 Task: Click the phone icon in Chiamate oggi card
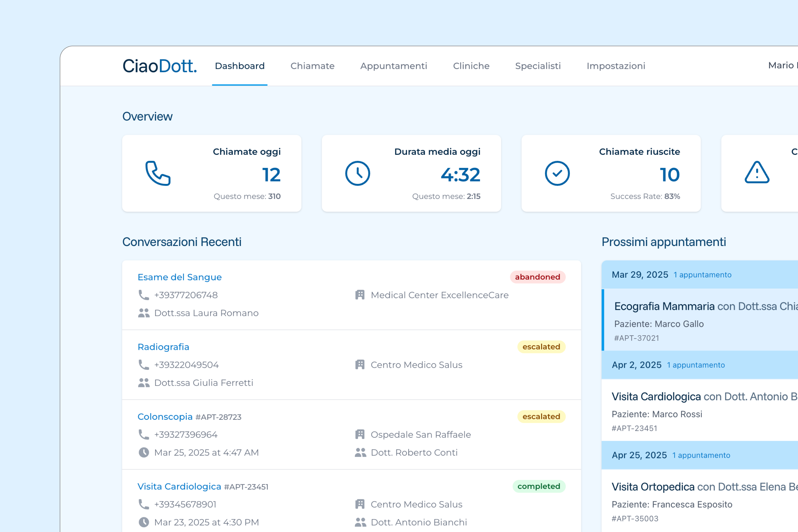pyautogui.click(x=158, y=173)
